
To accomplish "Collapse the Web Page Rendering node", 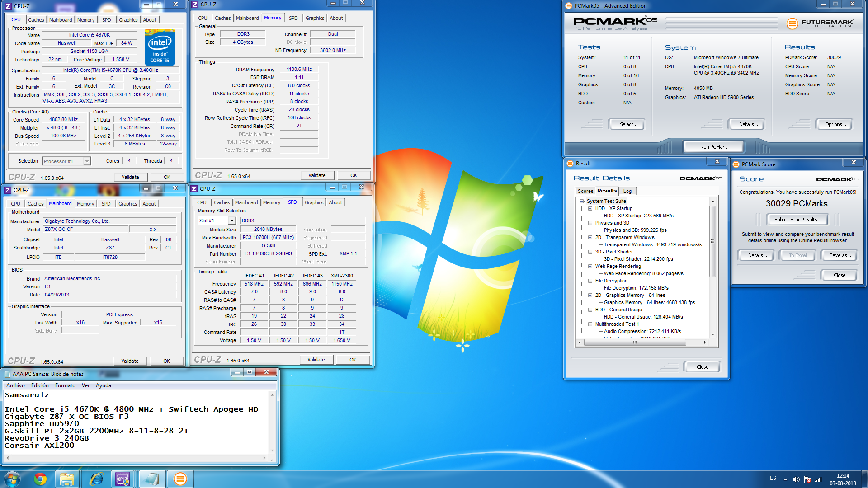I will click(590, 267).
